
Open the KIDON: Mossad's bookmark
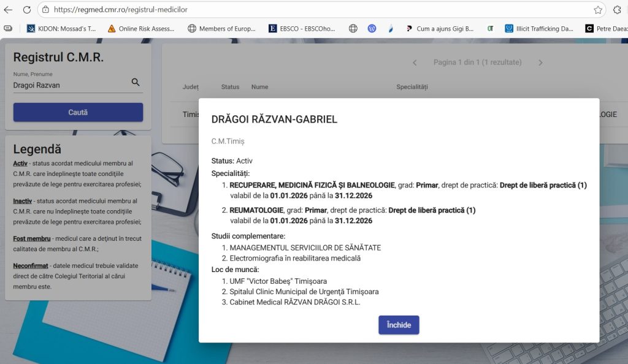tap(61, 28)
